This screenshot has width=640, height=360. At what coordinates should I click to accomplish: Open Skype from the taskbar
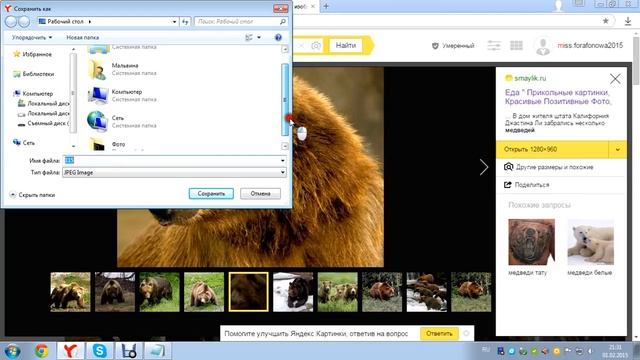[100, 351]
